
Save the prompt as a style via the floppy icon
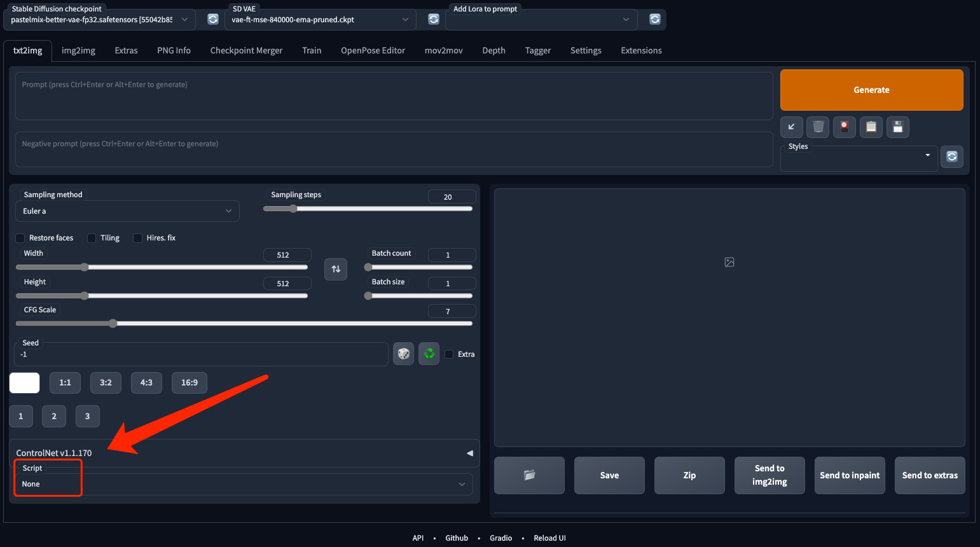point(898,127)
